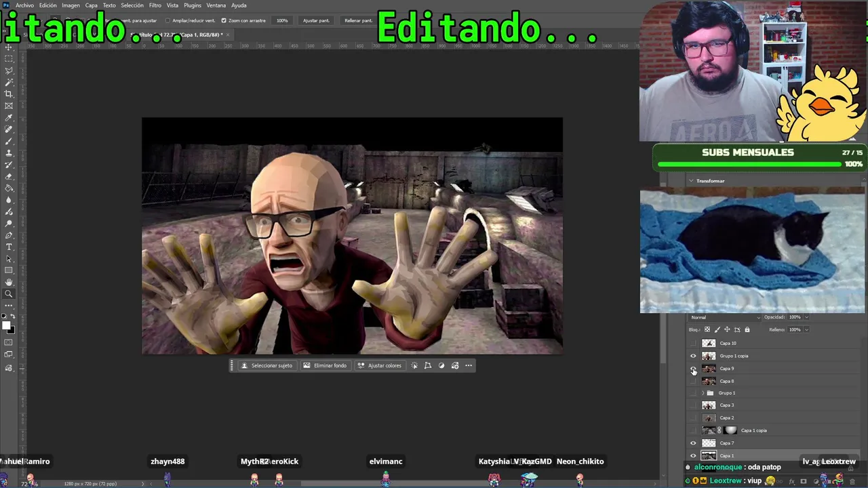
Task: Toggle visibility of the Capa 9 layer
Action: [x=693, y=369]
